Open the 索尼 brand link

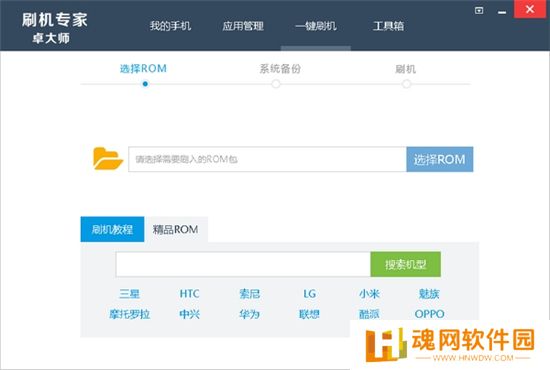click(249, 294)
